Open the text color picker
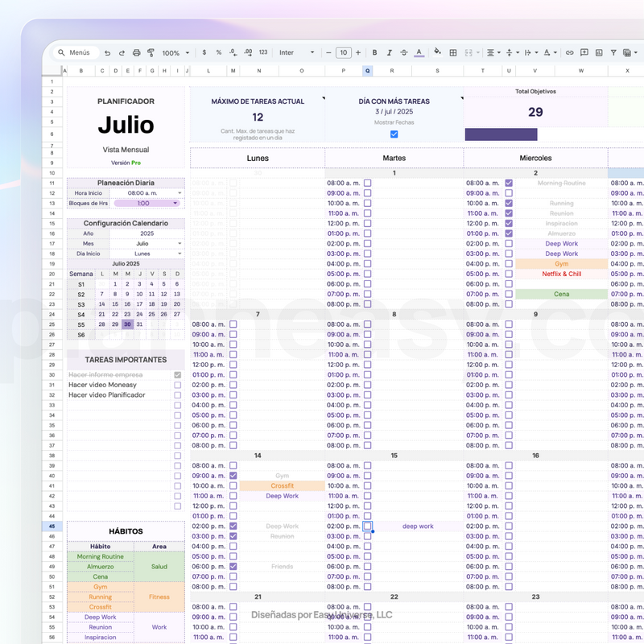Image resolution: width=644 pixels, height=644 pixels. coord(419,53)
